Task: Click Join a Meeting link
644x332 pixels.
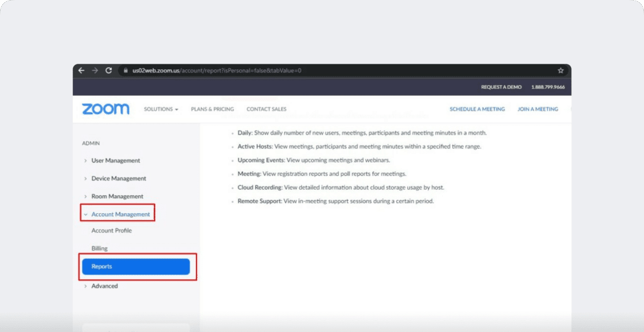Action: (538, 109)
